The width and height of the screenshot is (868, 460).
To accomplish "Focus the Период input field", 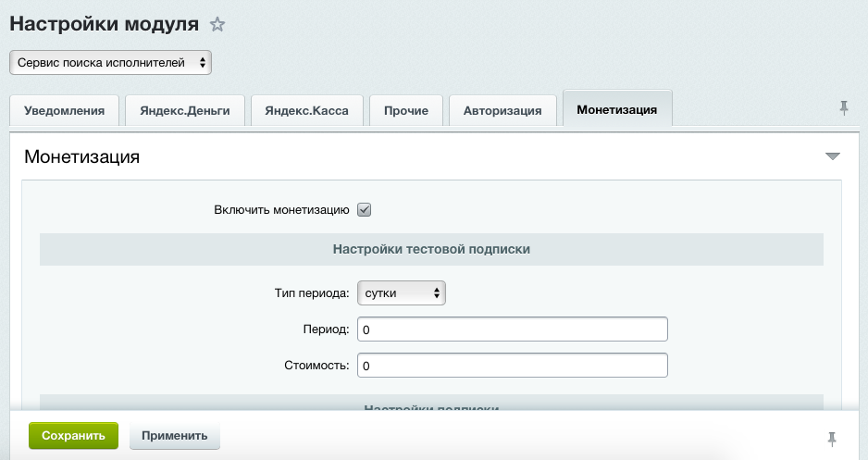I will [x=513, y=329].
